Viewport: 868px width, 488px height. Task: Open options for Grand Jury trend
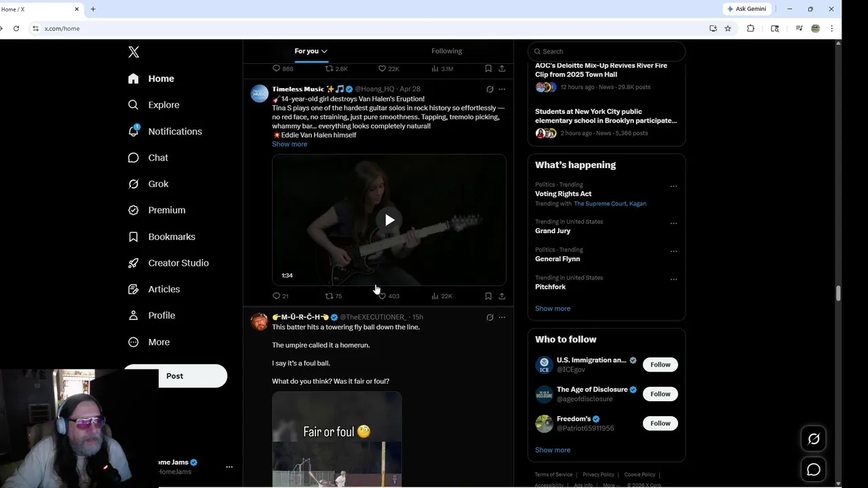pyautogui.click(x=673, y=223)
